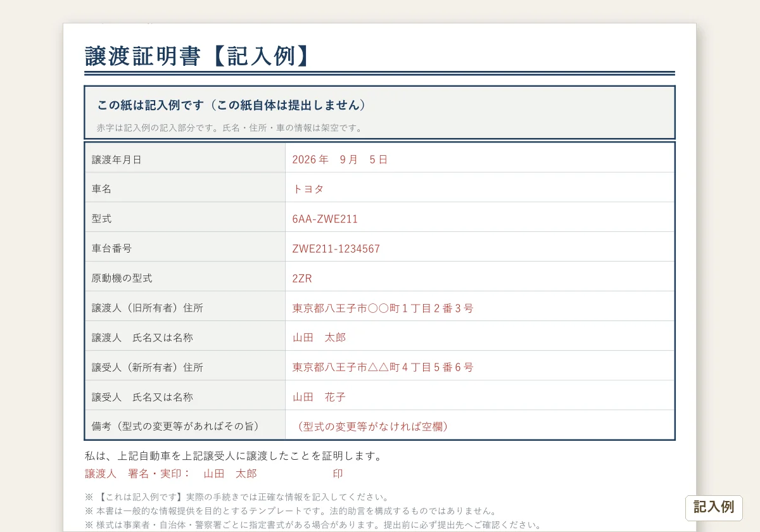
Task: Click the date value 2026年 9月 5日
Action: click(340, 160)
